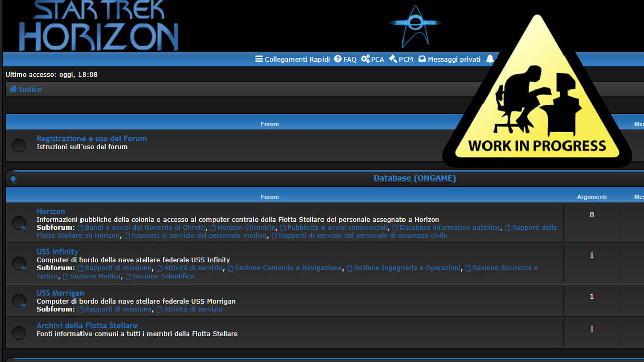Open Sezione Scientifica subforum
Image resolution: width=644 pixels, height=362 pixels.
point(164,277)
